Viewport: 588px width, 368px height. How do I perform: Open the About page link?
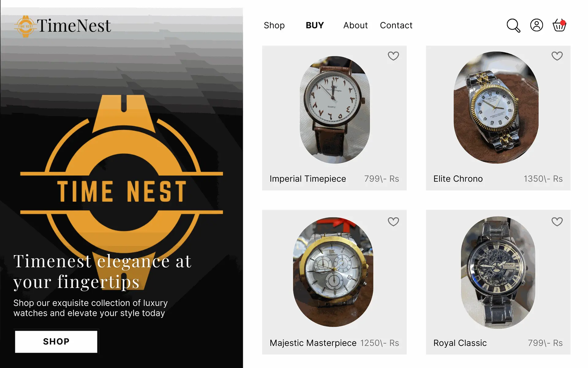click(x=355, y=25)
